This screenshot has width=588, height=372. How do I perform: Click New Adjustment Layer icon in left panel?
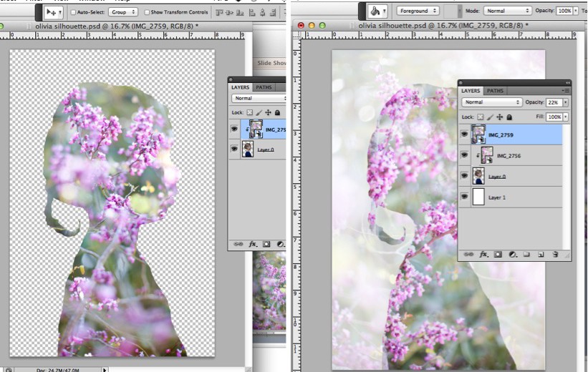tap(281, 244)
